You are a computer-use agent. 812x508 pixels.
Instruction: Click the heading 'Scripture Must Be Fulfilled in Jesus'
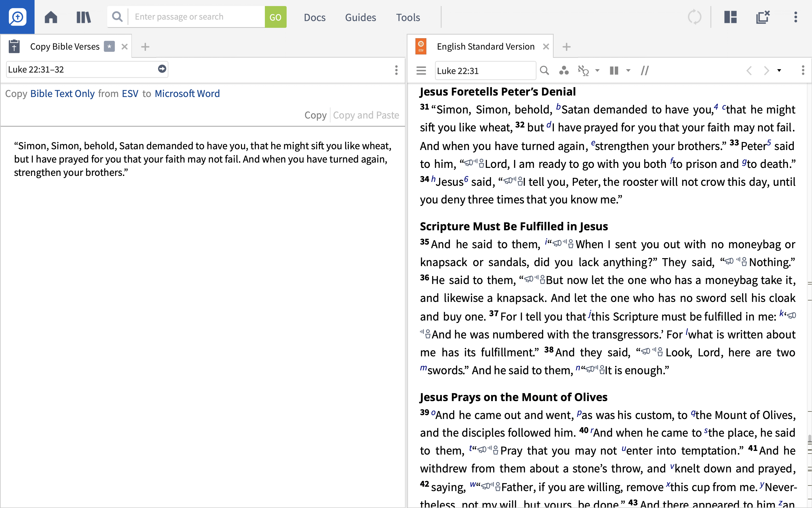(x=514, y=226)
